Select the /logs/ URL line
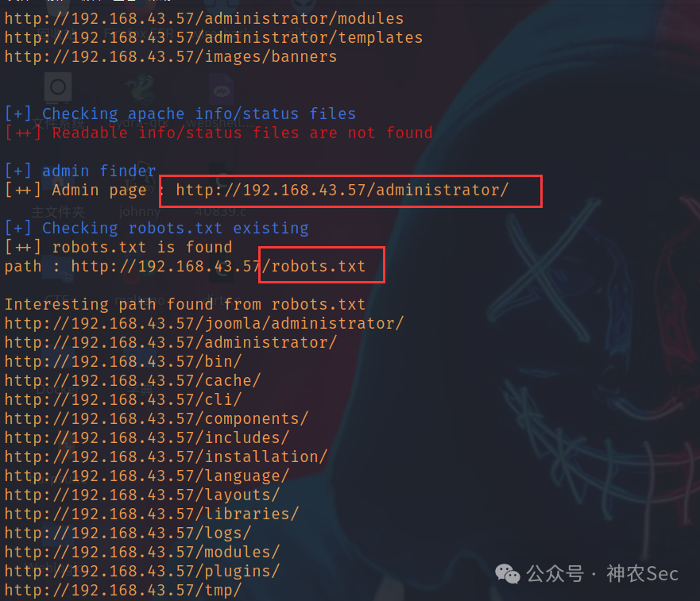 coord(128,534)
